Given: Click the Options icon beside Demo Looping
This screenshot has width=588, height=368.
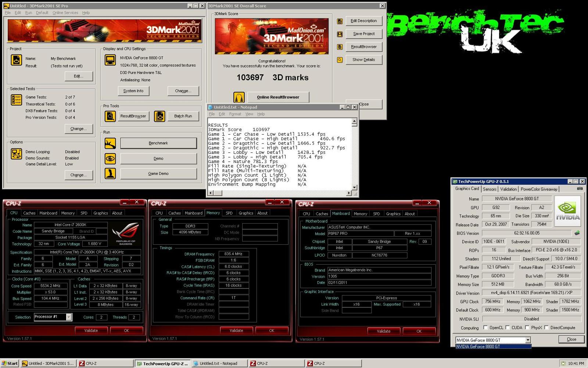Looking at the screenshot, I should click(16, 154).
